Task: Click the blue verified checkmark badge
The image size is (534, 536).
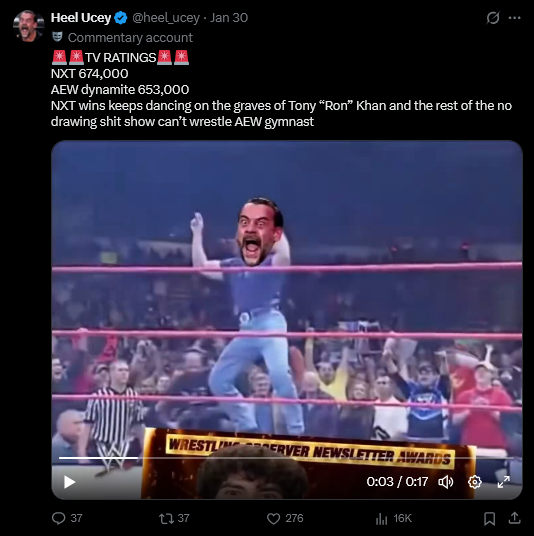Action: [x=121, y=18]
